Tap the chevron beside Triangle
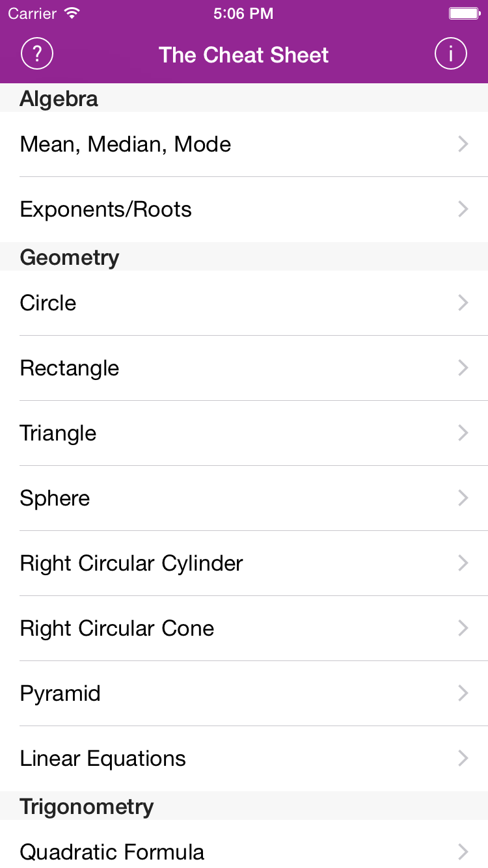 [463, 433]
